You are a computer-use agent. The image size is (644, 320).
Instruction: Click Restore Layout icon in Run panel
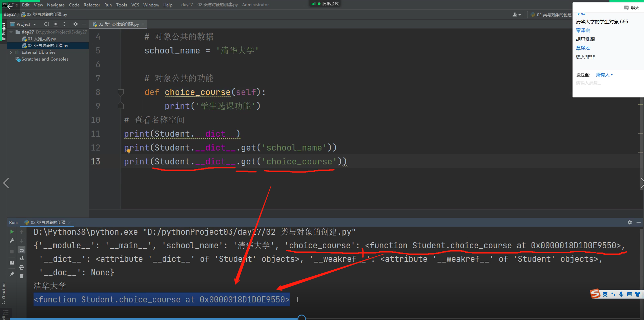tap(12, 263)
